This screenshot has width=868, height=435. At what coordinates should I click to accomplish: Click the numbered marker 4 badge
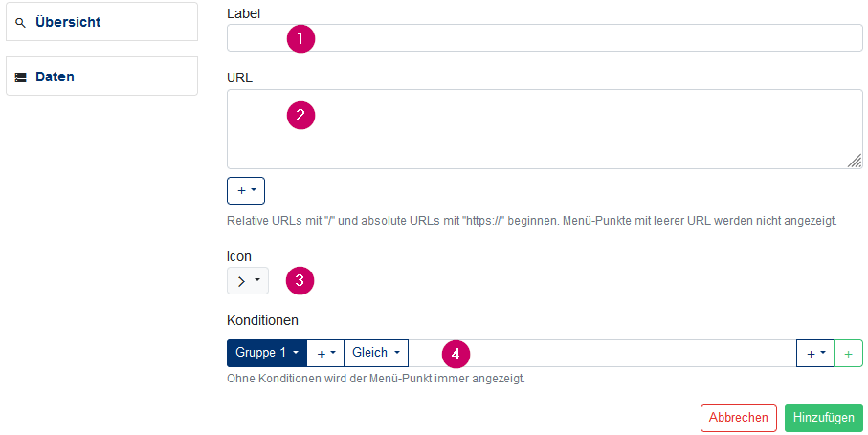pyautogui.click(x=456, y=354)
